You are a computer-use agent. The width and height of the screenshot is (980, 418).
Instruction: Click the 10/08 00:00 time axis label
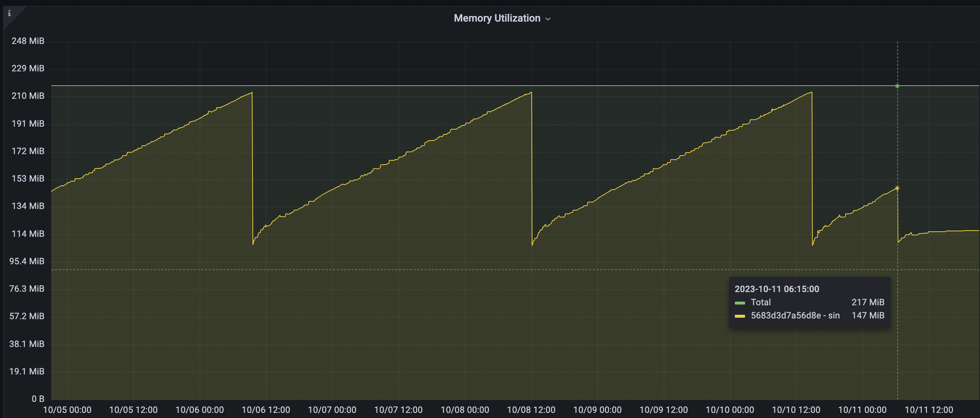tap(465, 410)
